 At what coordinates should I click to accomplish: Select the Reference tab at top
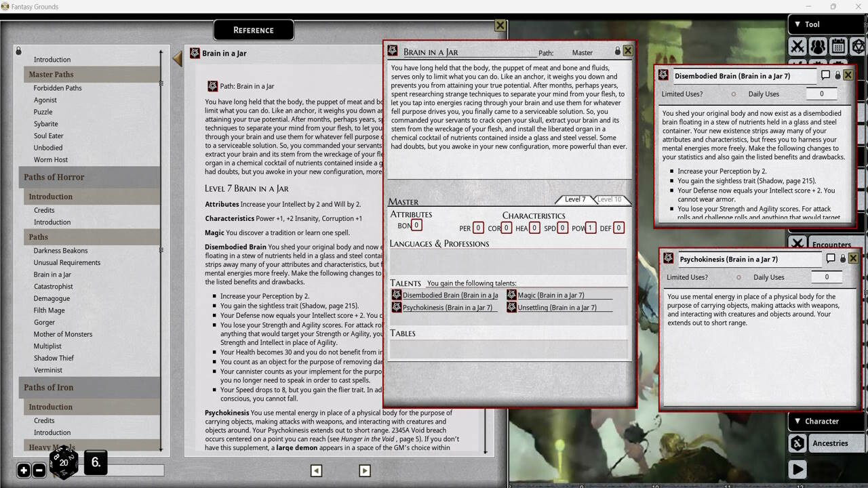[254, 30]
